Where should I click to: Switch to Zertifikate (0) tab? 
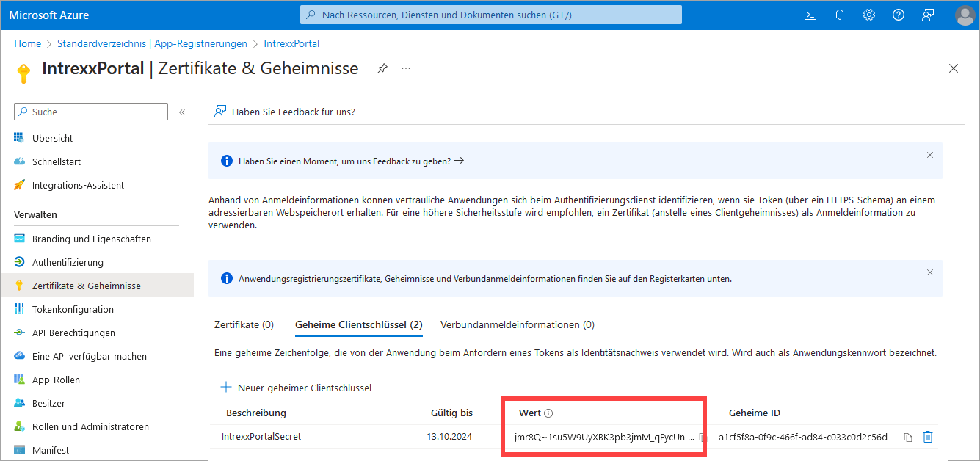(x=244, y=324)
